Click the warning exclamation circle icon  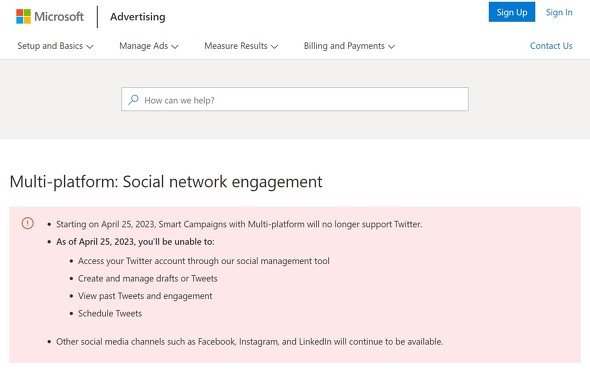(27, 223)
